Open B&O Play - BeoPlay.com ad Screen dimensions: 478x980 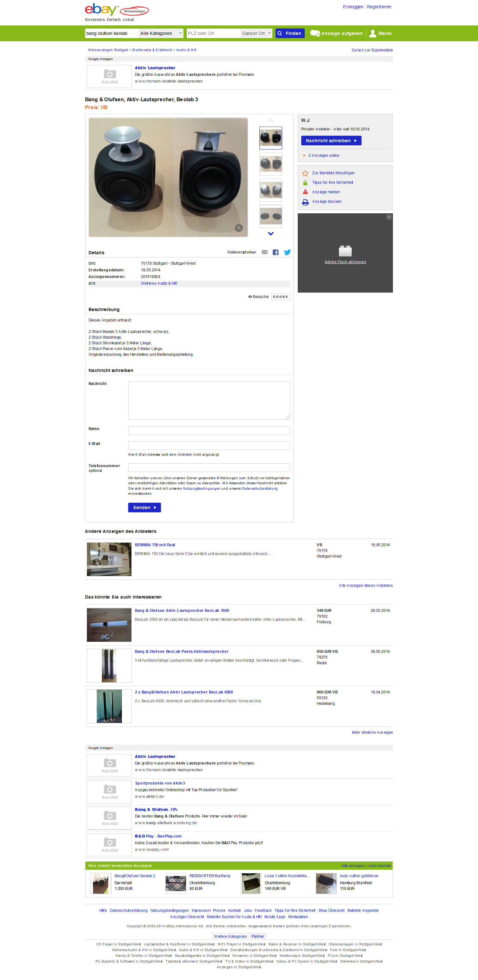pyautogui.click(x=158, y=836)
